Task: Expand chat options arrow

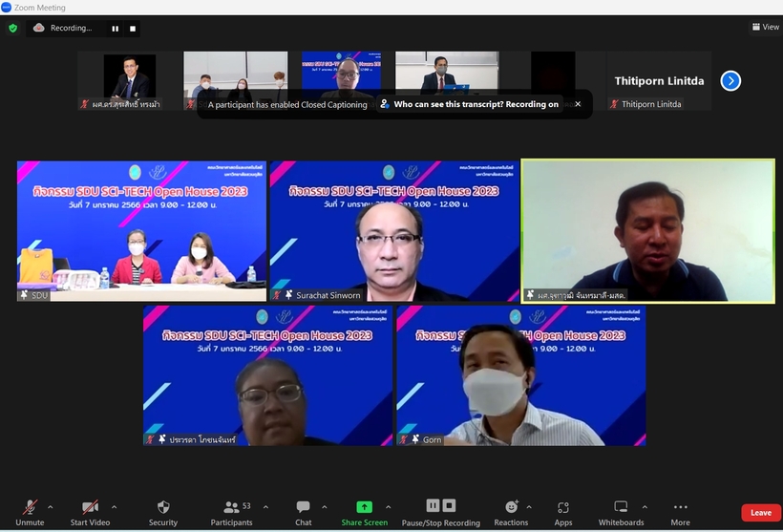Action: pos(325,507)
